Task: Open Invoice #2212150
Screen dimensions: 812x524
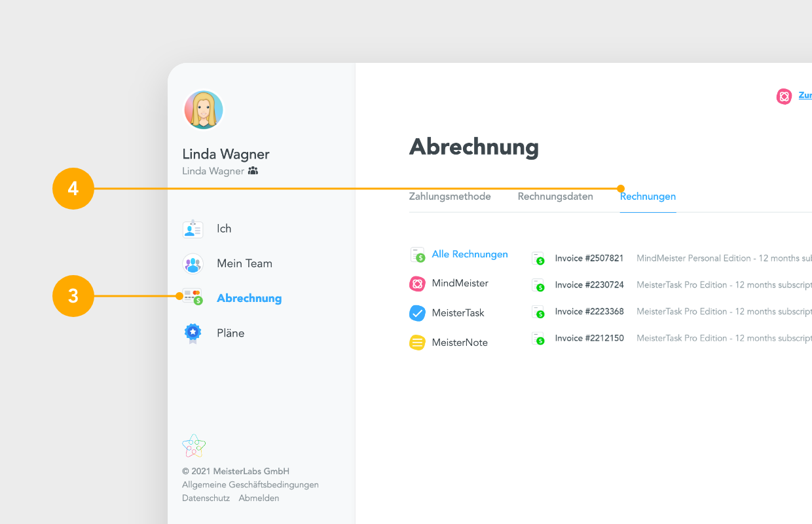Action: coord(589,338)
